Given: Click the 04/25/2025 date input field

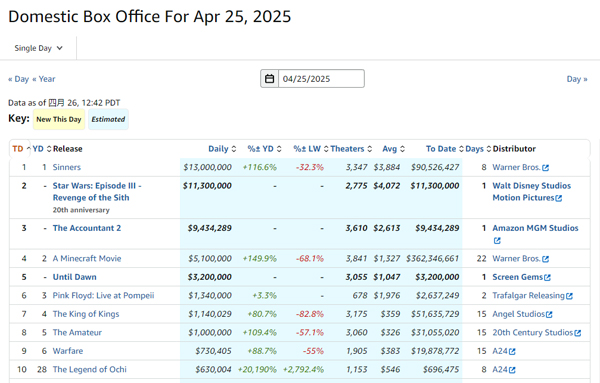Looking at the screenshot, I should point(321,79).
